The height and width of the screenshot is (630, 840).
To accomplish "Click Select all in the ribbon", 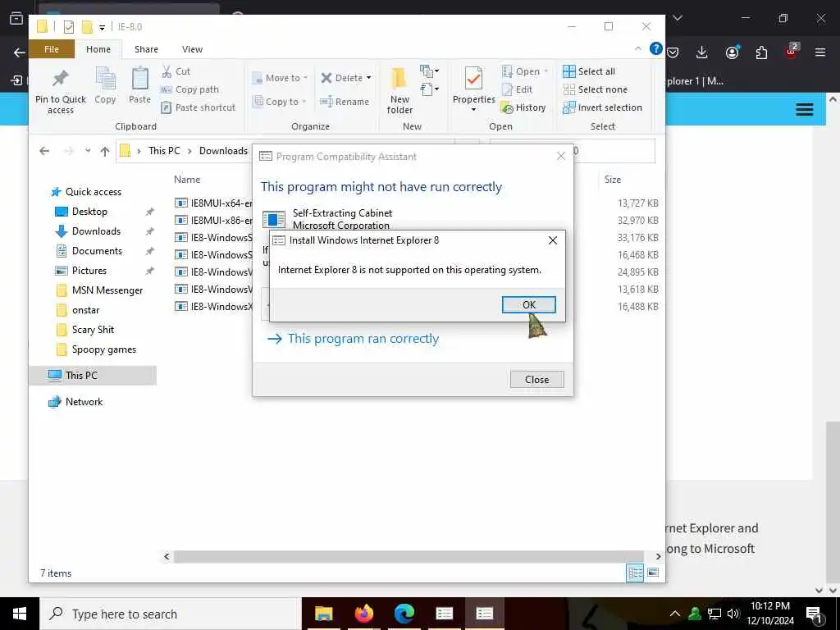I will [x=589, y=71].
